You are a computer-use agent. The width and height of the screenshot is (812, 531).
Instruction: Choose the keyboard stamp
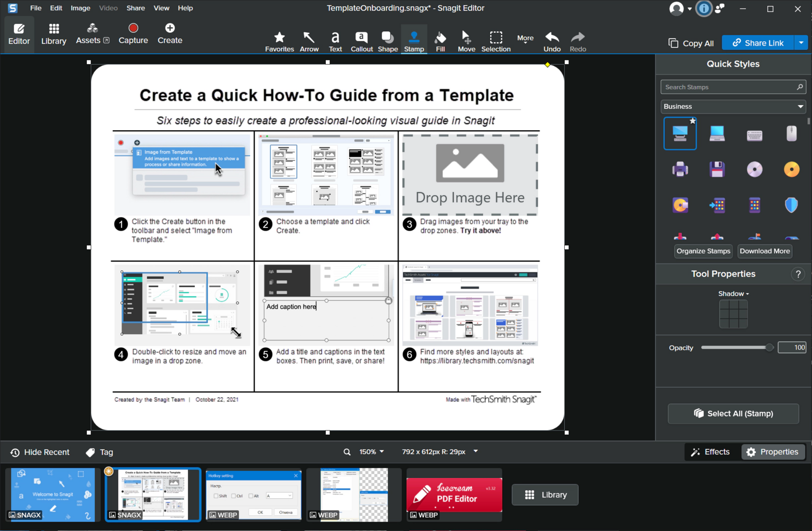tap(754, 135)
